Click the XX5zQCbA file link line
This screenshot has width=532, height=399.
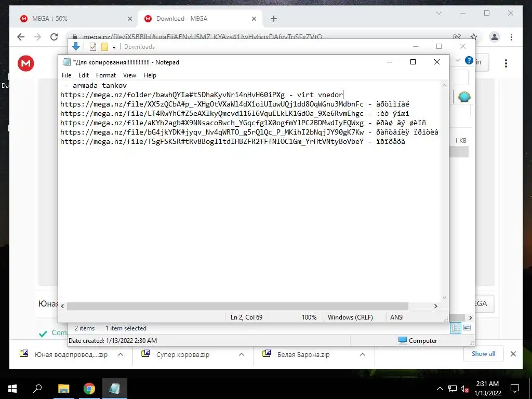click(235, 104)
